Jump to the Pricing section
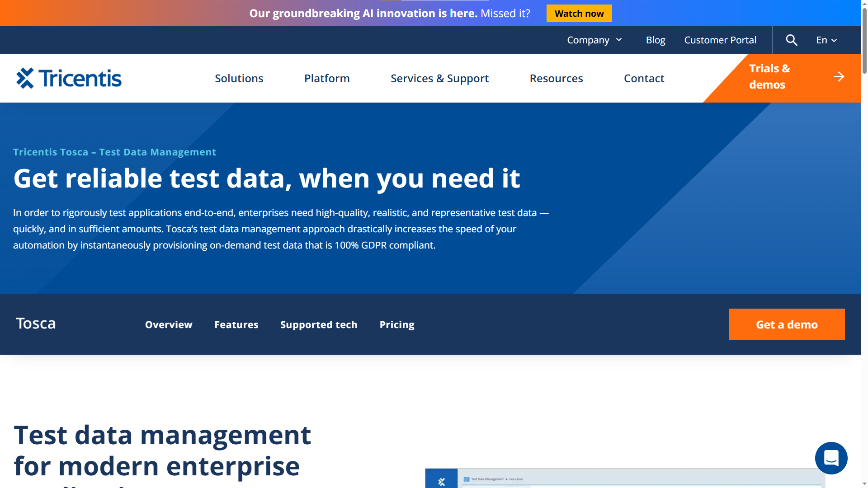This screenshot has width=868, height=488. (x=396, y=324)
